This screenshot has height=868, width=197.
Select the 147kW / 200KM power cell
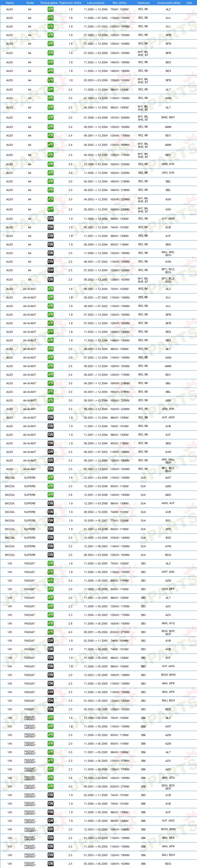[120, 118]
